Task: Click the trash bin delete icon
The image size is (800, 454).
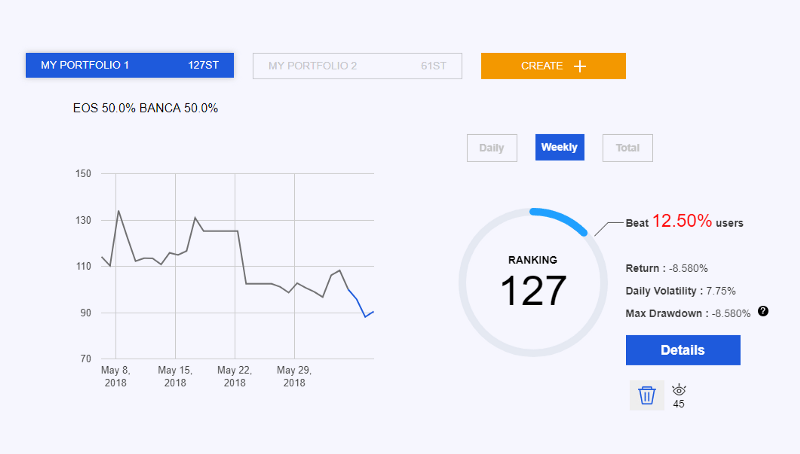Action: 646,395
